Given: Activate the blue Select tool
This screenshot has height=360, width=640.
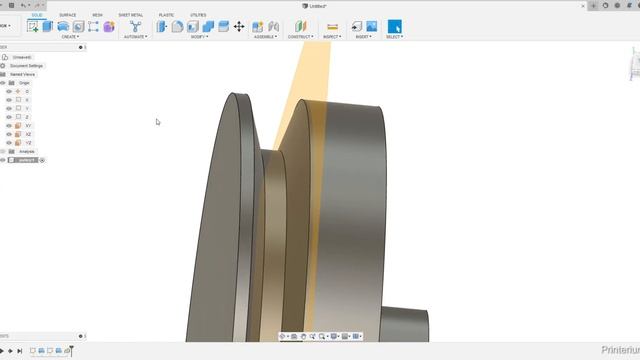Looking at the screenshot, I should [x=395, y=27].
